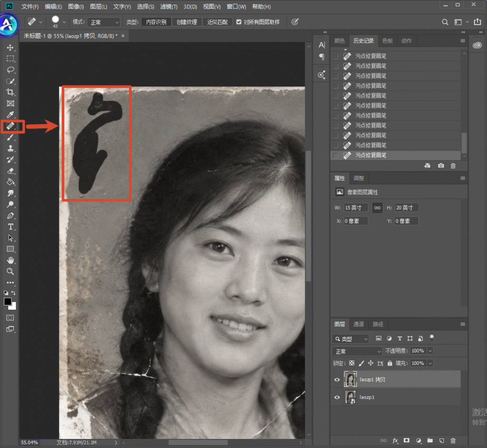Toggle the width-height link icon
This screenshot has height=448, width=487.
click(x=377, y=208)
